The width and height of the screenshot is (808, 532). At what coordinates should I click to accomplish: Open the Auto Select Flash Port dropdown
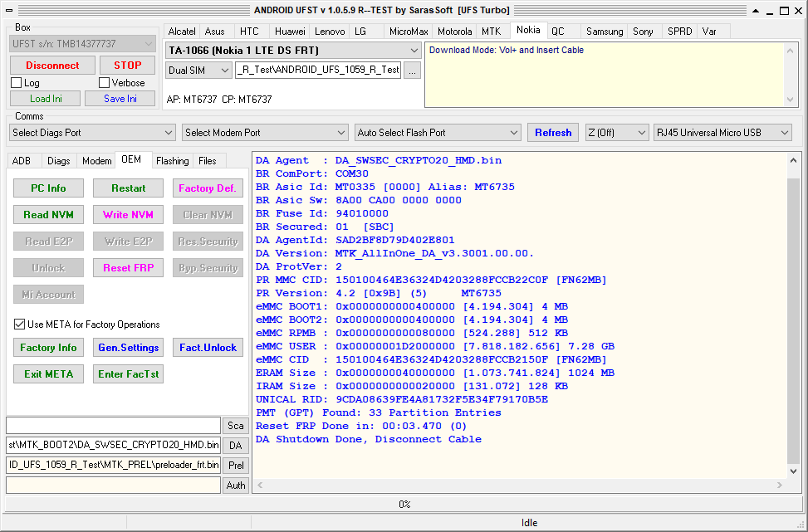point(438,132)
